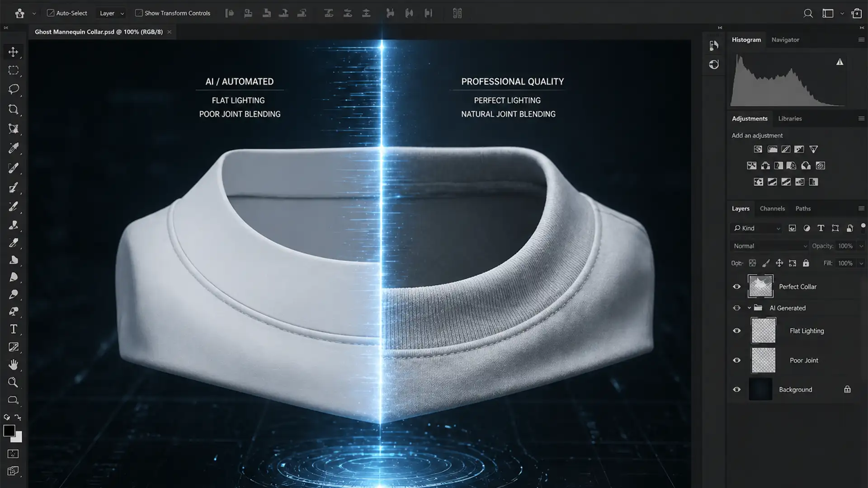
Task: Add a Brightness/Contrast adjustment layer
Action: pos(758,149)
